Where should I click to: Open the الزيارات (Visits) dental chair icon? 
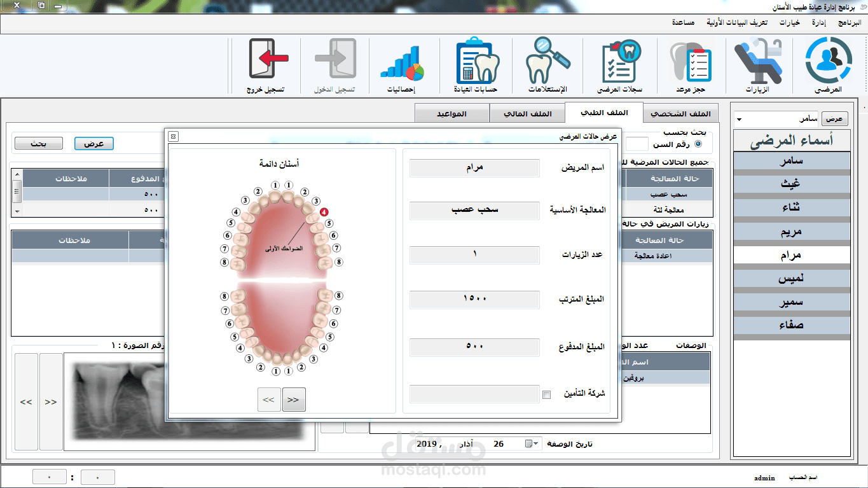click(758, 65)
